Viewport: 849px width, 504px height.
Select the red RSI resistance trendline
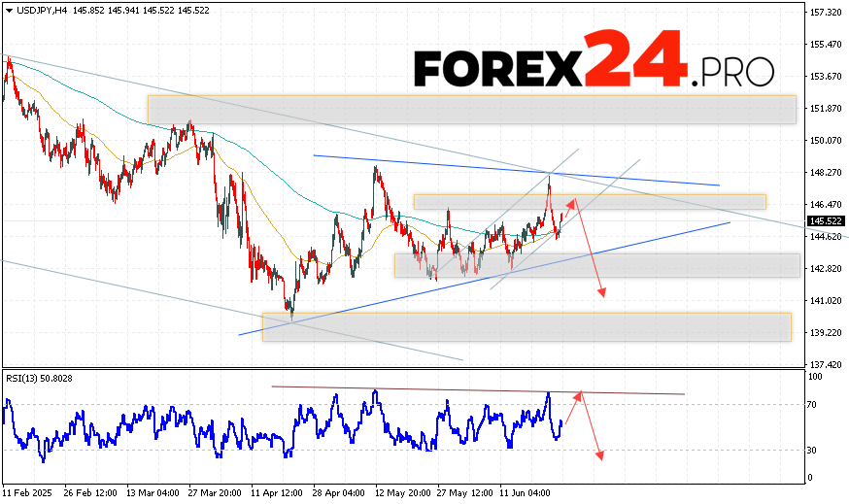click(x=476, y=390)
